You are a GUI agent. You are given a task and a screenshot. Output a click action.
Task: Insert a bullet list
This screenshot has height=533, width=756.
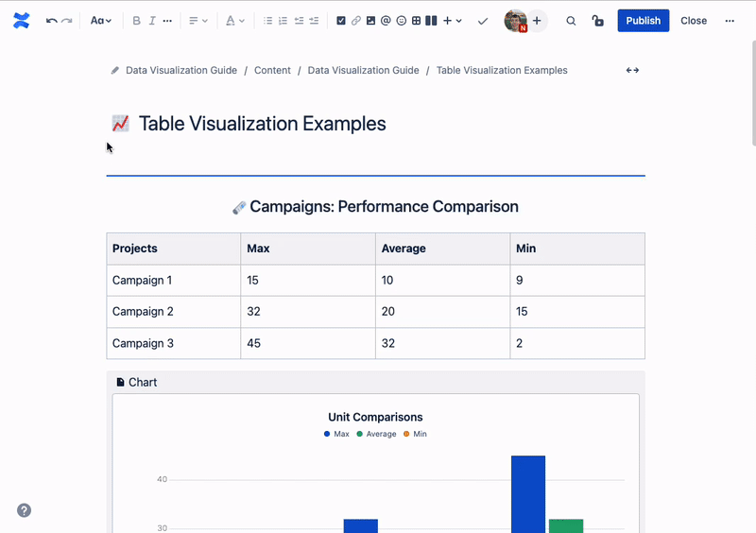point(267,21)
